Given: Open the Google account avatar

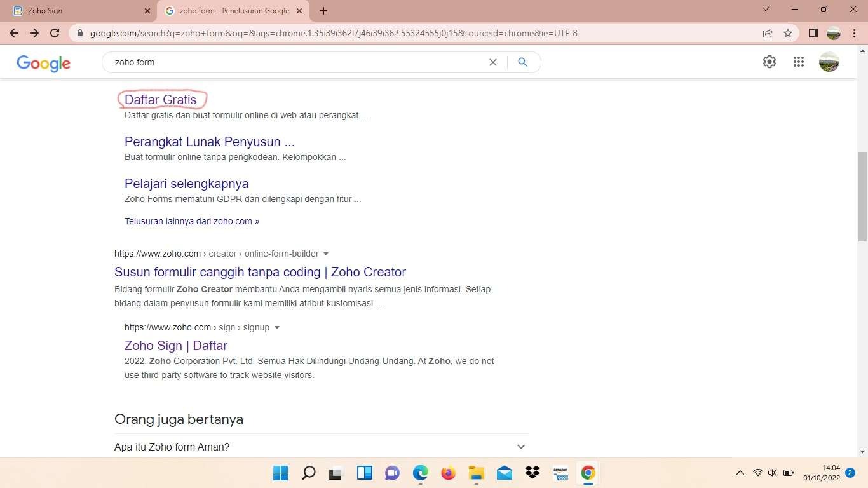Looking at the screenshot, I should pos(829,62).
